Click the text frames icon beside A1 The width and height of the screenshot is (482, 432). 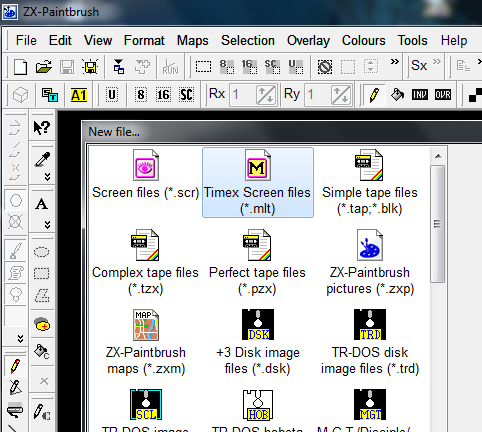pos(50,95)
